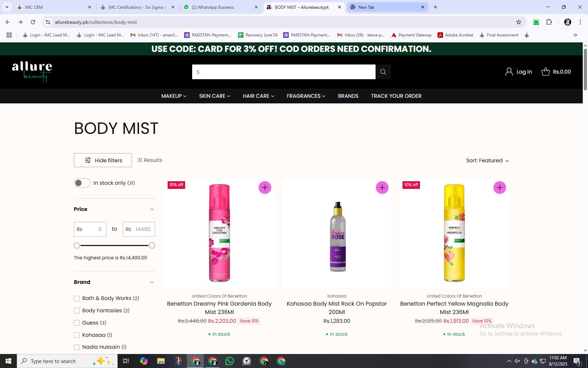Viewport: 588px width, 368px height.
Task: Click the maximum price slider handle
Action: tap(152, 246)
